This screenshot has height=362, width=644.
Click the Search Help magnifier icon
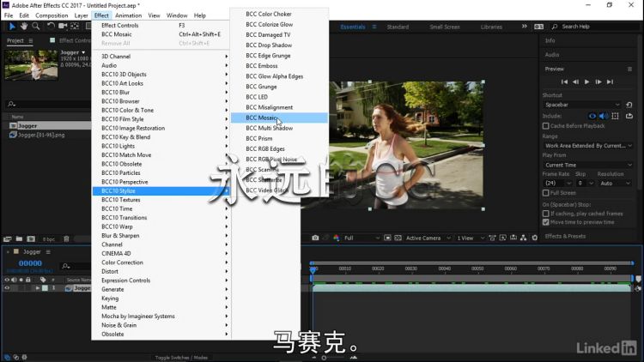(555, 27)
